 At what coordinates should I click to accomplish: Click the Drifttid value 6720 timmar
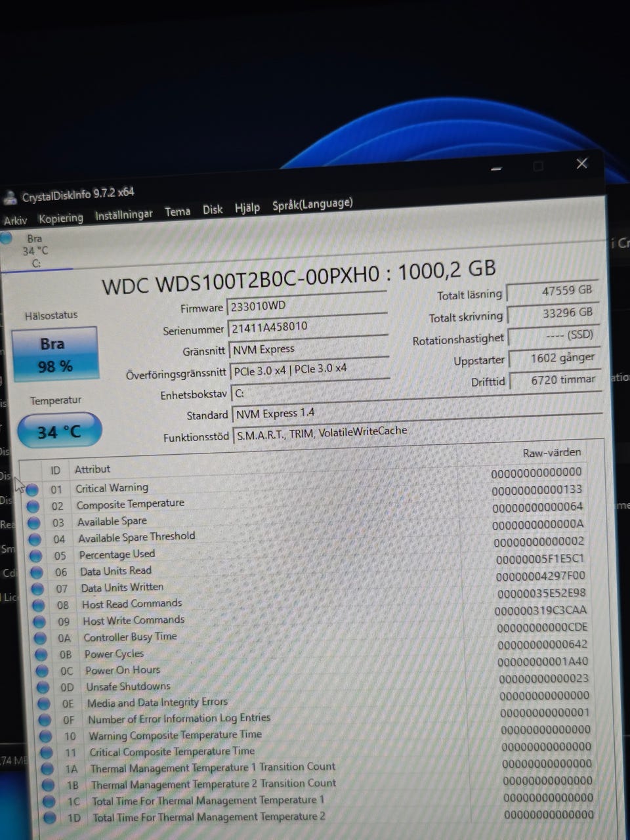click(x=556, y=379)
